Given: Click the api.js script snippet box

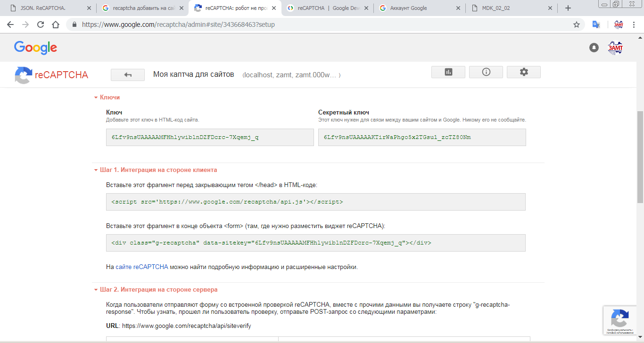Looking at the screenshot, I should tap(316, 202).
